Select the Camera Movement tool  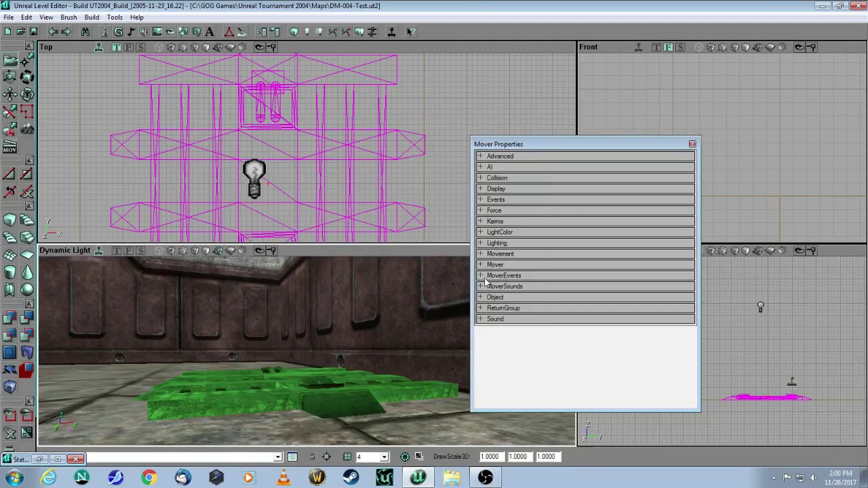point(9,60)
